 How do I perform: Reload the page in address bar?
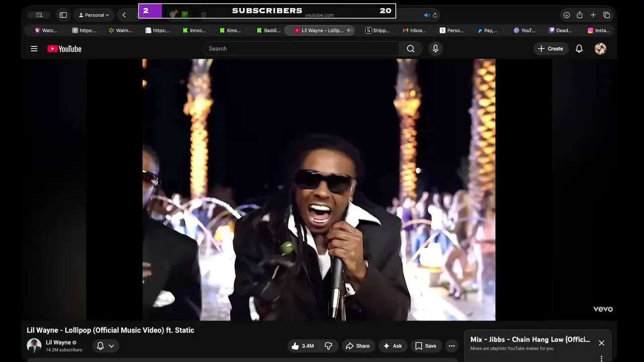pos(435,15)
